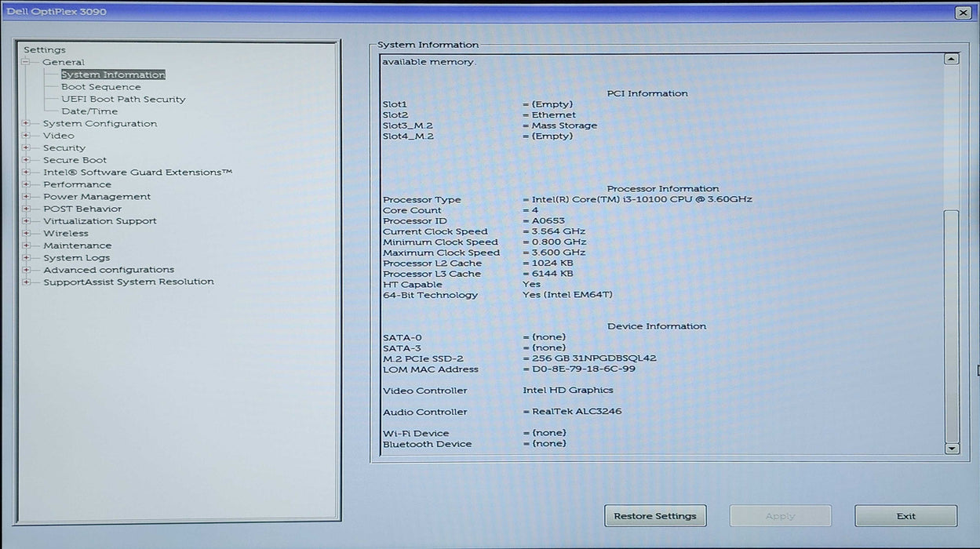Image resolution: width=980 pixels, height=549 pixels.
Task: Expand the Secure Boot plus icon
Action: coord(27,160)
